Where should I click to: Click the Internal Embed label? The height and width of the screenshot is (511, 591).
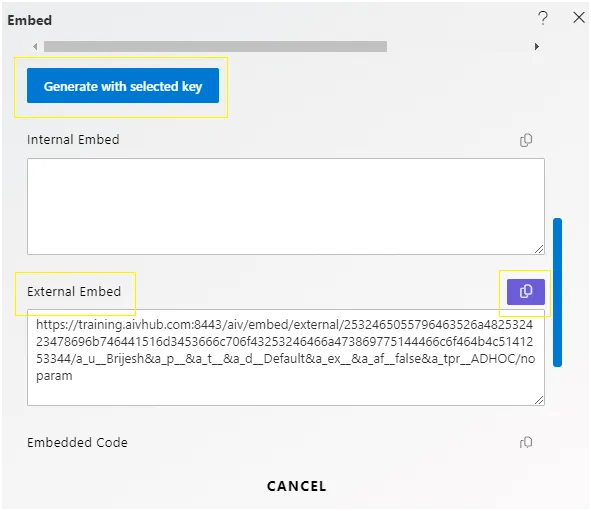pos(73,139)
